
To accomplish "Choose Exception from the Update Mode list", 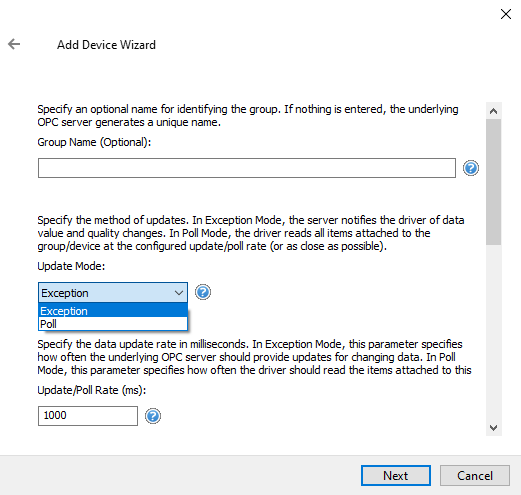I will (x=113, y=310).
